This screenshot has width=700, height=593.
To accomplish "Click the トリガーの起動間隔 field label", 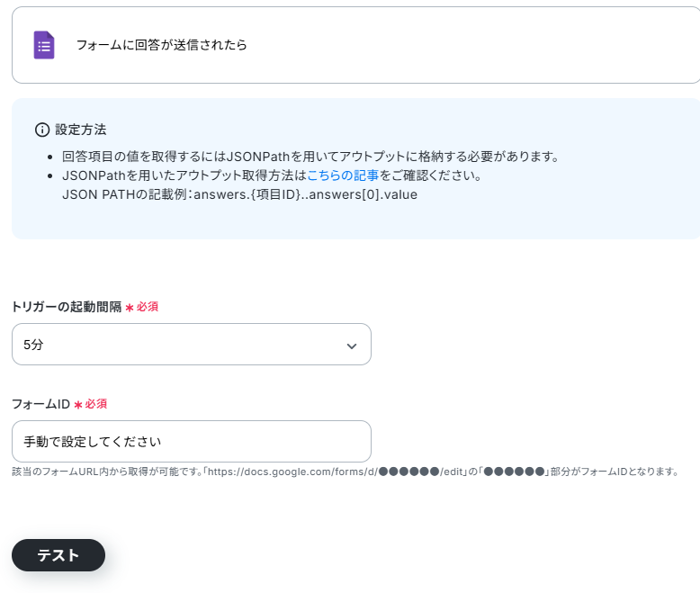I will coord(67,307).
